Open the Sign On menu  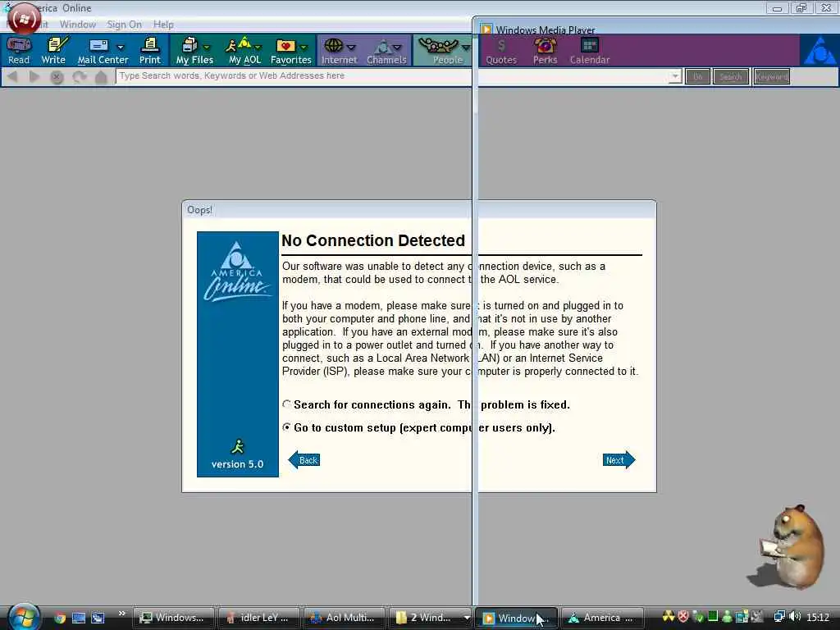(x=125, y=25)
